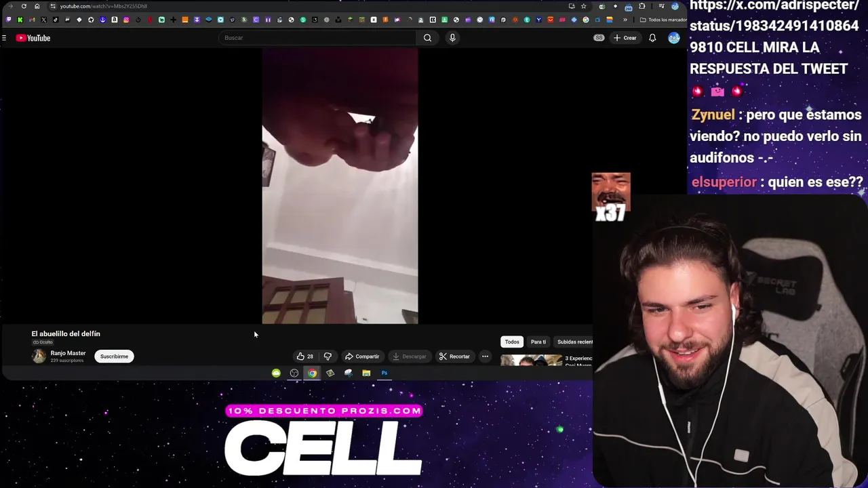Click the Compartir share button
Screen dimensions: 868x488
point(362,357)
